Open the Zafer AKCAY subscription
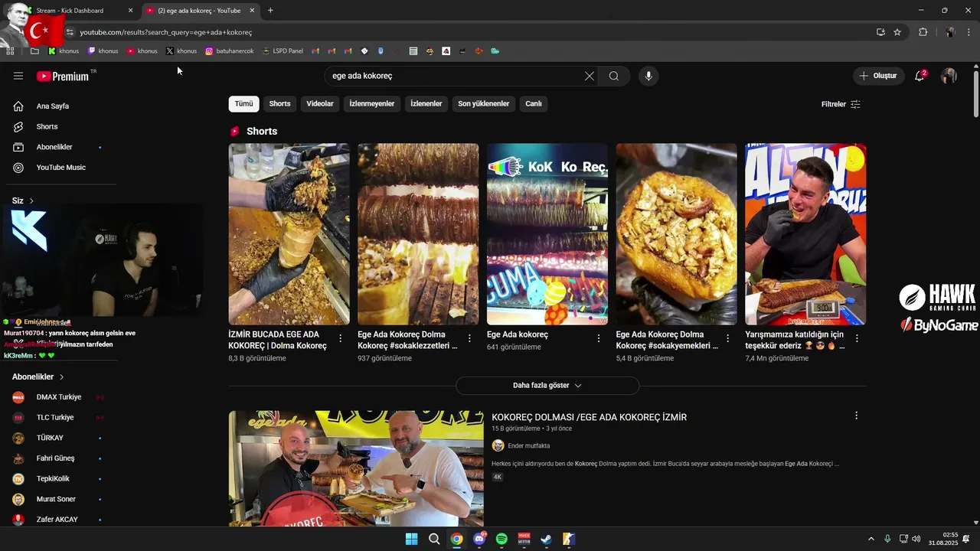980x551 pixels. 58,520
